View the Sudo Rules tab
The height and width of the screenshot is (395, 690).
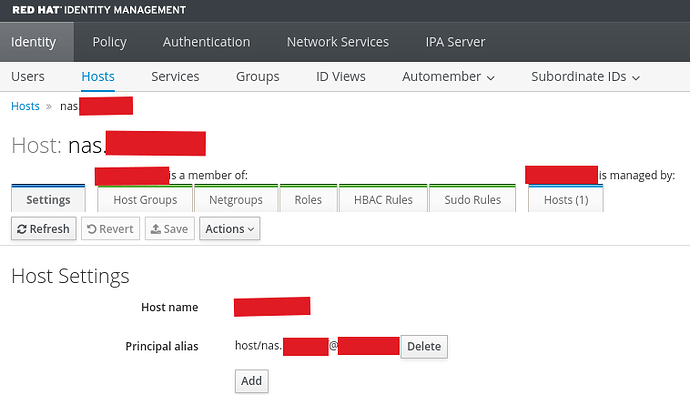click(x=473, y=199)
